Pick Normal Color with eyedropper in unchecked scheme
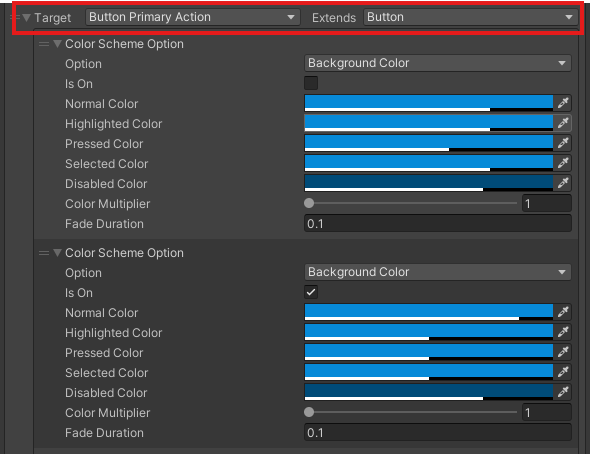 point(563,103)
